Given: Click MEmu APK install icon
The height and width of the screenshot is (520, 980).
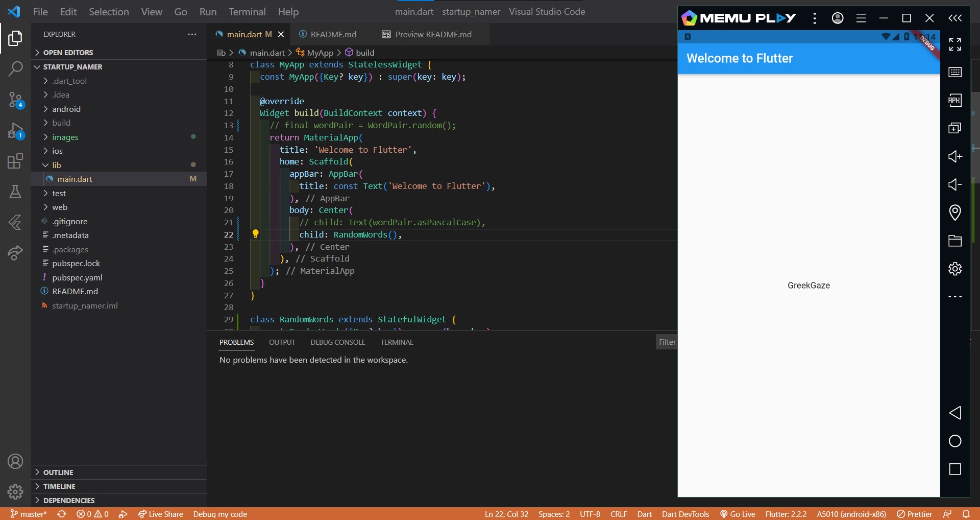Looking at the screenshot, I should coord(955,100).
